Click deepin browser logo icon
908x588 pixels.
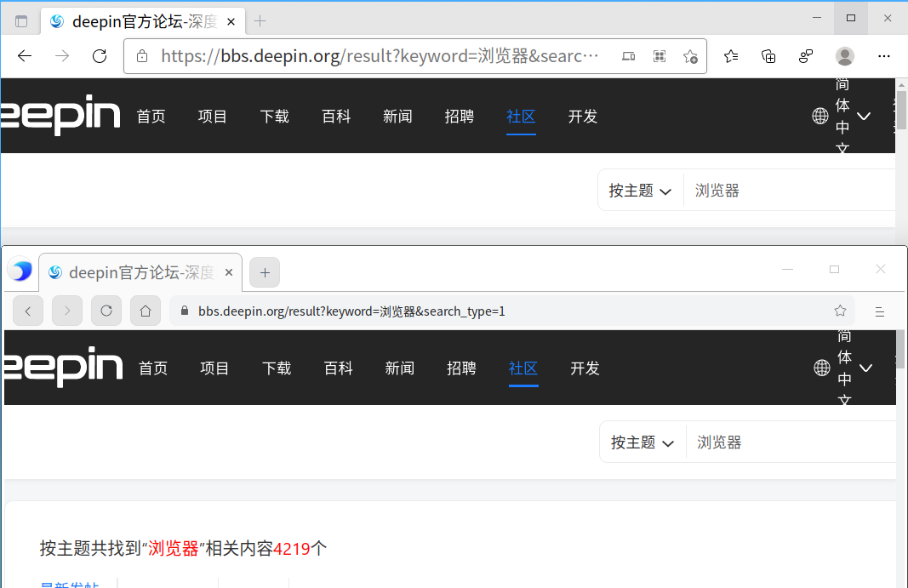pos(20,271)
